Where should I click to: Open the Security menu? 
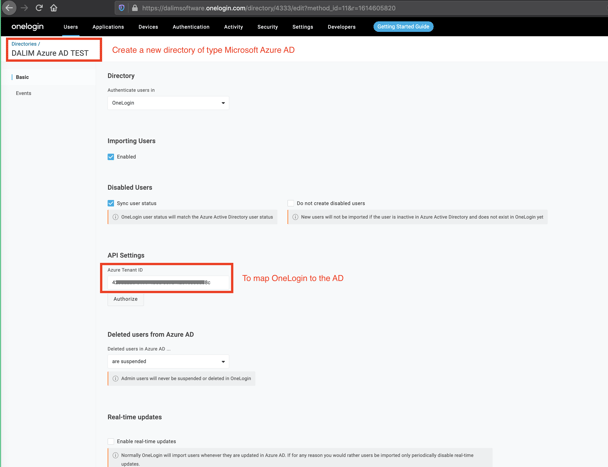(x=268, y=27)
